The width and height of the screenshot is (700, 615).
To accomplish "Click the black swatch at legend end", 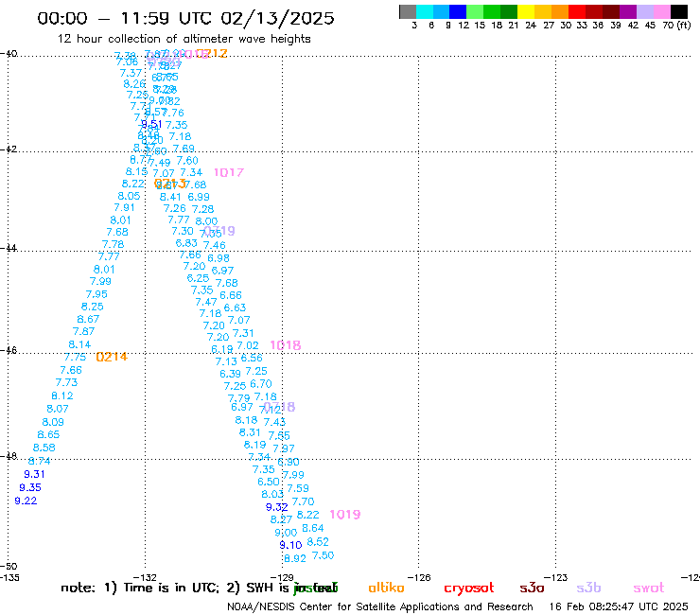I will point(679,11).
